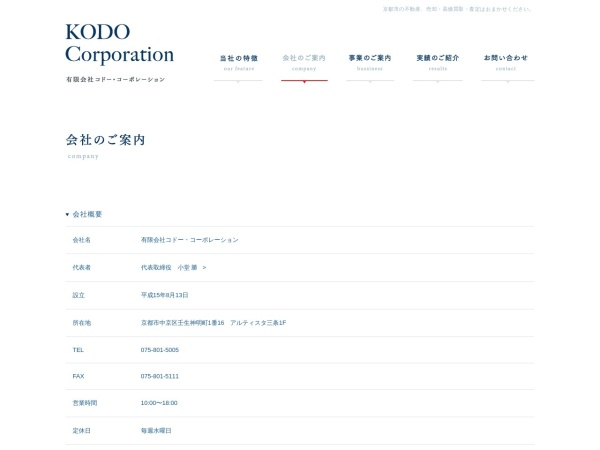Click the top-right tagline about Kyoto real estate
This screenshot has height=450, width=600.
click(x=457, y=9)
